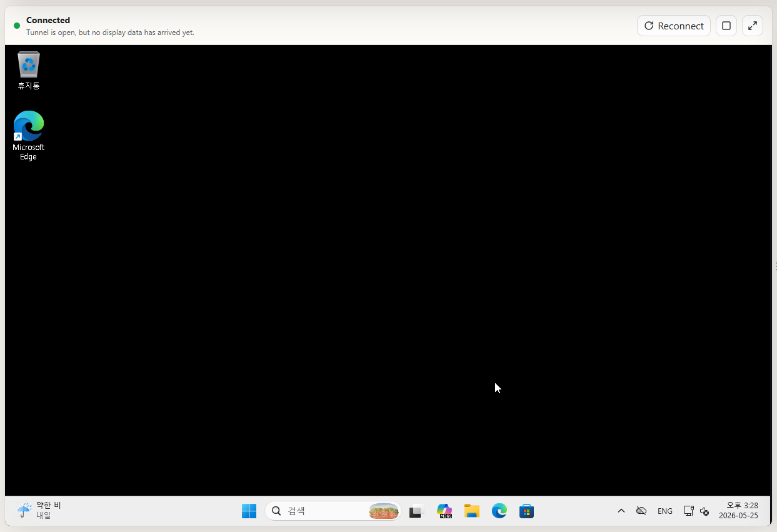Launch Microsoft 365 Copilot from taskbar

click(444, 511)
